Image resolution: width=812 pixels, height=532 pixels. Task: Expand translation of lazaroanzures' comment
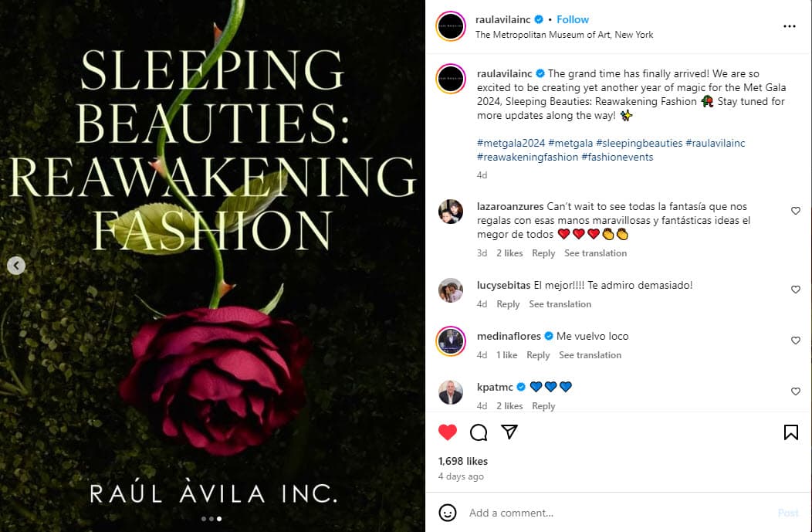pyautogui.click(x=595, y=252)
